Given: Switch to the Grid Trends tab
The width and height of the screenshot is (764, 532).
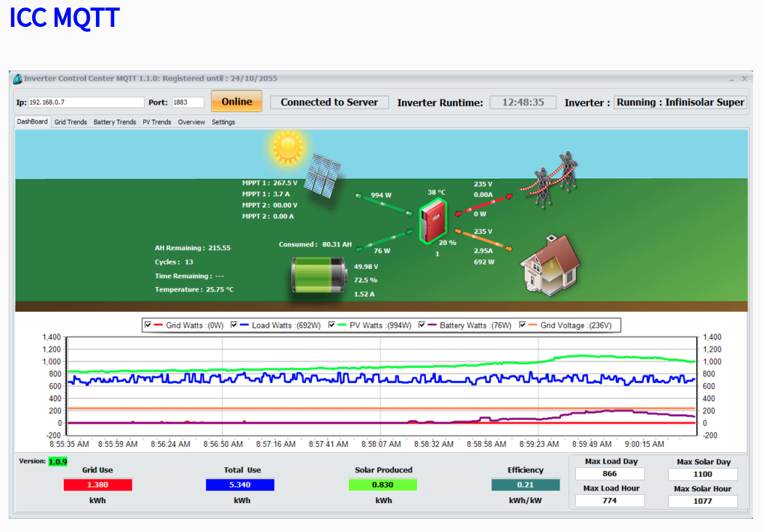Looking at the screenshot, I should 70,121.
